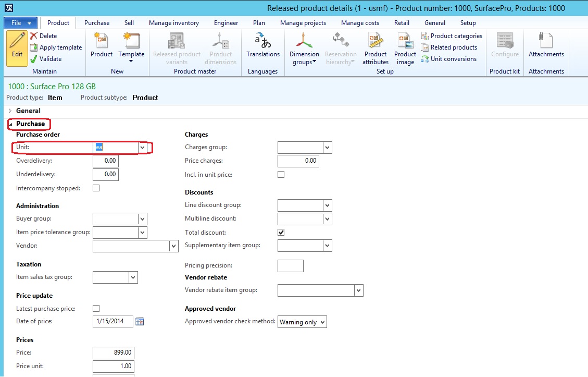Open the Charges group dropdown
The width and height of the screenshot is (588, 377).
pos(305,147)
